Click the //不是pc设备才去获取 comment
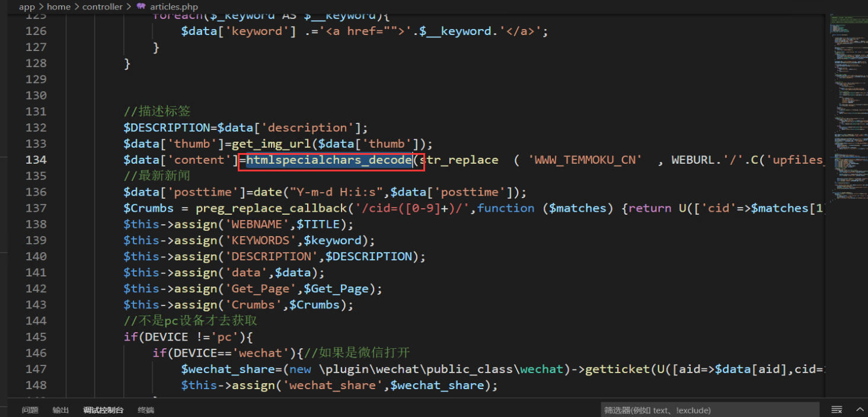Viewport: 868px width, 417px height. (x=190, y=321)
